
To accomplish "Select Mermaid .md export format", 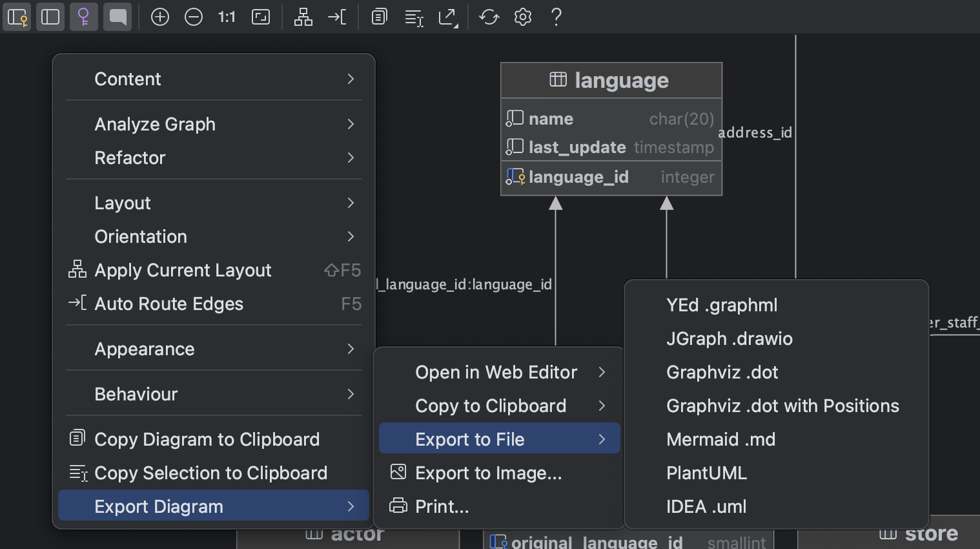I will point(720,439).
